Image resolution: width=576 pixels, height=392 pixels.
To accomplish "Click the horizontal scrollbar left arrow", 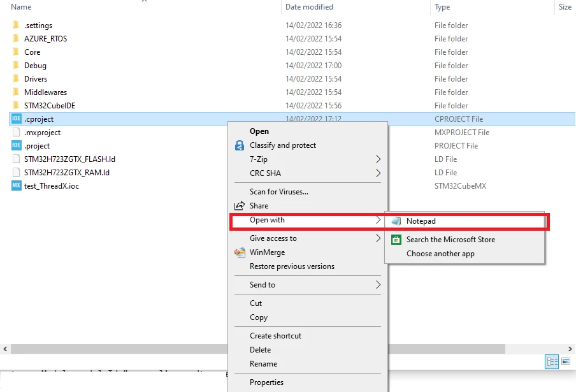I will point(5,349).
